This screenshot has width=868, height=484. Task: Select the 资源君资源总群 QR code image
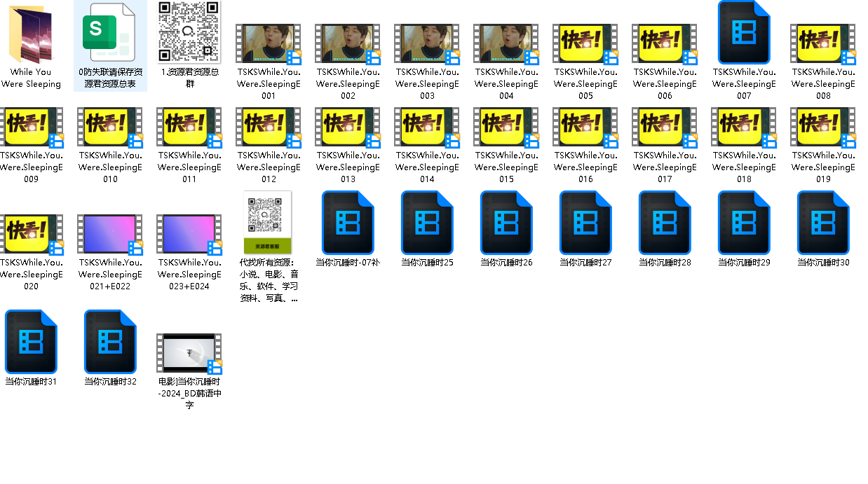tap(189, 32)
